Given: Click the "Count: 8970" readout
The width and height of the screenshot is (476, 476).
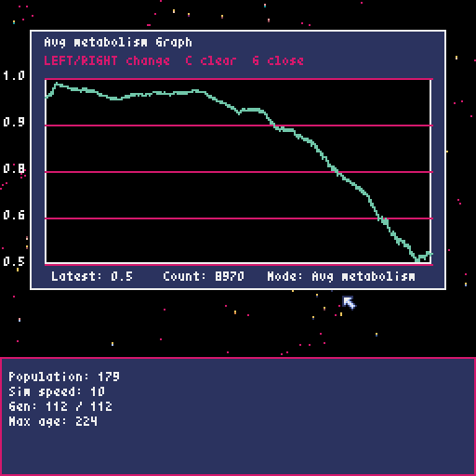Looking at the screenshot, I should pyautogui.click(x=204, y=276).
